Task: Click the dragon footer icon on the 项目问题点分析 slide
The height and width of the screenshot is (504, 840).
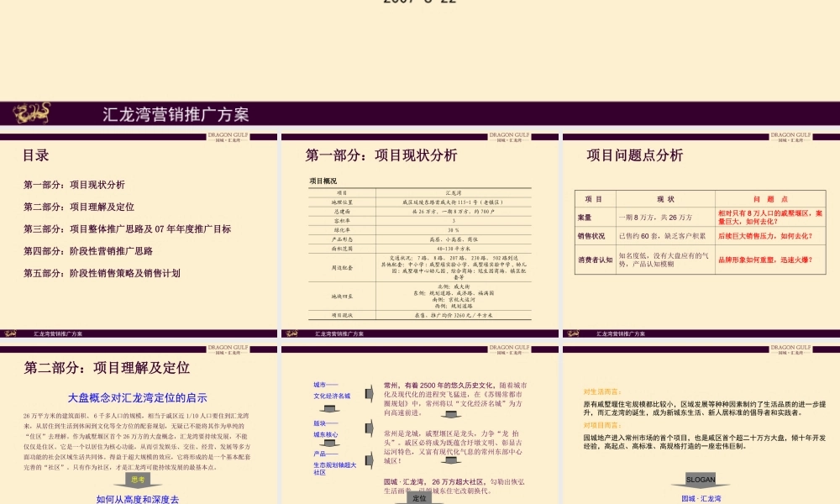Action: point(575,333)
